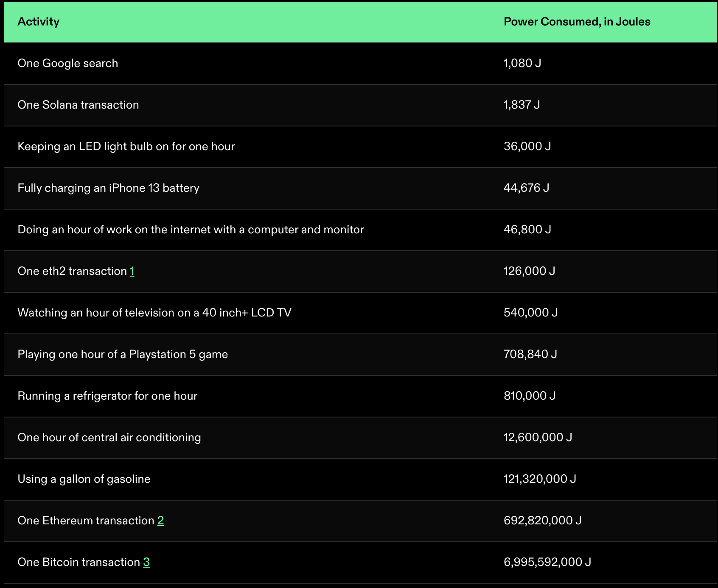Select Keeping an LED light bulb on text
The height and width of the screenshot is (588, 718).
pyautogui.click(x=126, y=146)
